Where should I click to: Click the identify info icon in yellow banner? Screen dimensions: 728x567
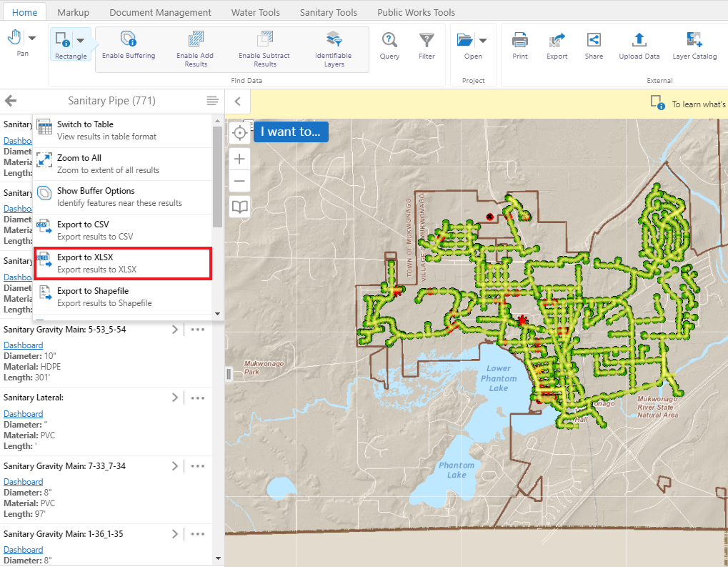point(657,102)
